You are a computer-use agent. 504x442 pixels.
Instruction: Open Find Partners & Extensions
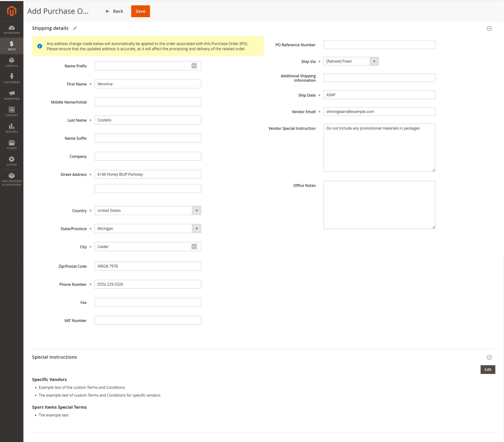[12, 179]
